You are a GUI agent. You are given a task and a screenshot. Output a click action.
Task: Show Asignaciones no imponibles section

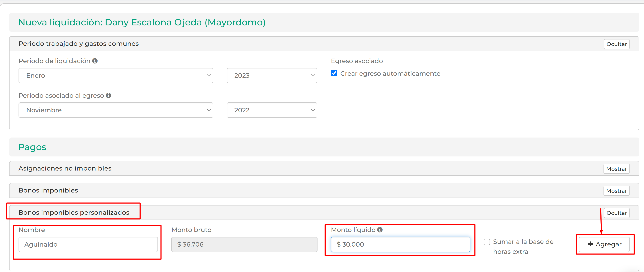616,169
